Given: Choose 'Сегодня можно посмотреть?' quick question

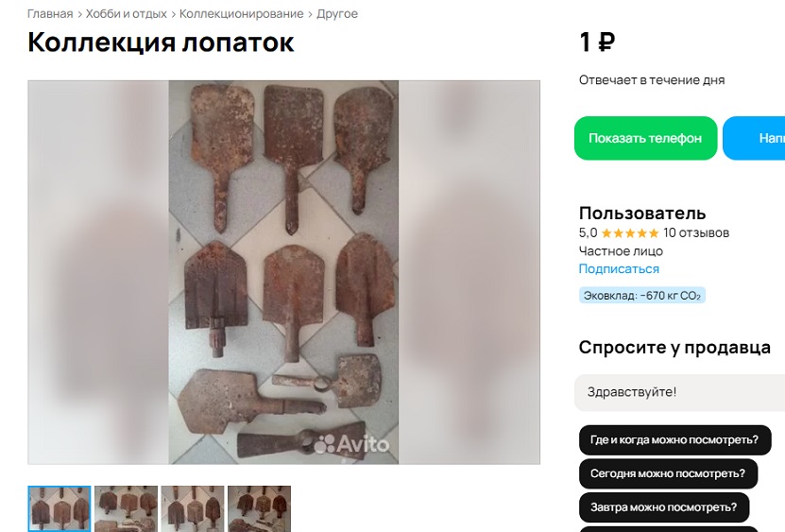Looking at the screenshot, I should [x=668, y=474].
